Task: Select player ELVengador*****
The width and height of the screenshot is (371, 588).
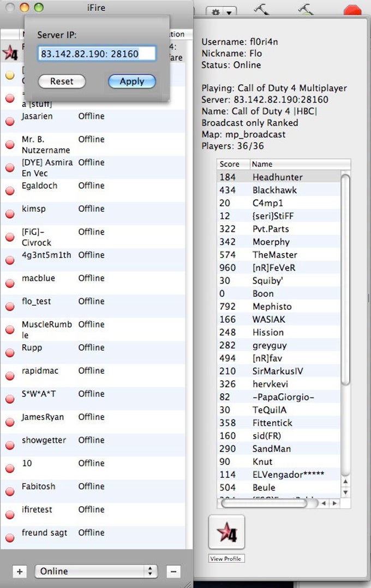Action: click(279, 475)
